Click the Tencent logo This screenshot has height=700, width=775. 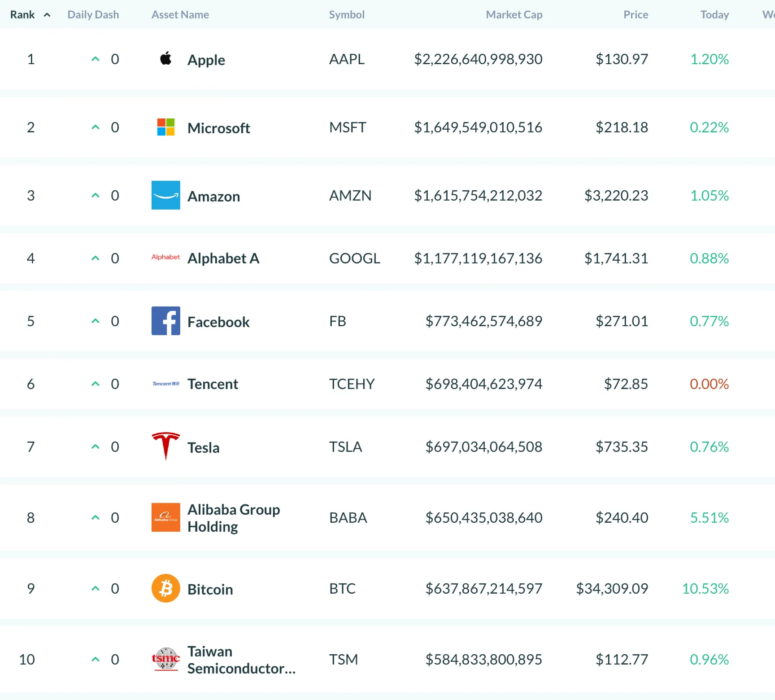point(165,384)
